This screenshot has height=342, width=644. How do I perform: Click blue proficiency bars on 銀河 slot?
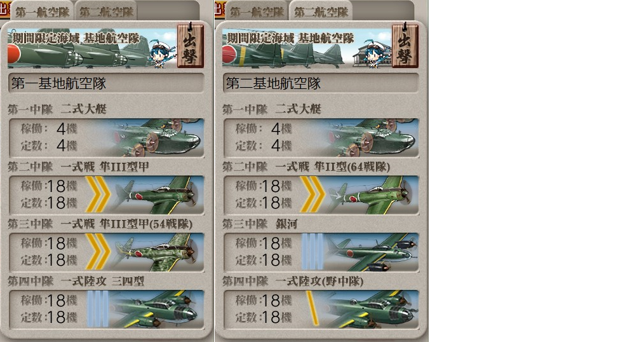click(312, 252)
